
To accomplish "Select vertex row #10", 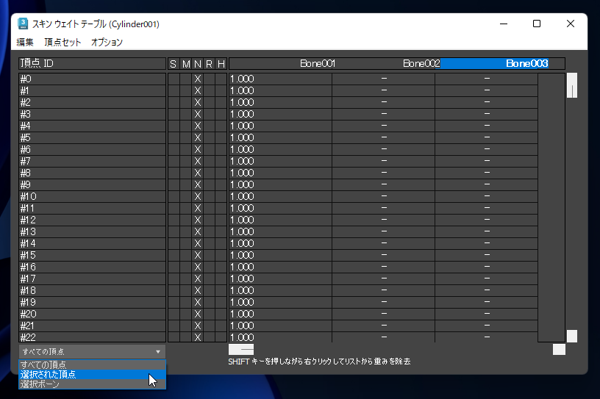I will pyautogui.click(x=92, y=197).
